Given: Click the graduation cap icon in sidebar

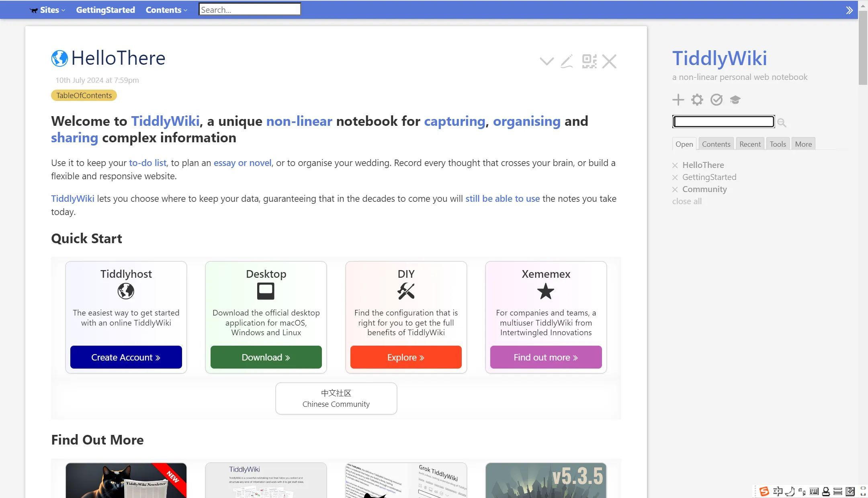Looking at the screenshot, I should [x=735, y=100].
